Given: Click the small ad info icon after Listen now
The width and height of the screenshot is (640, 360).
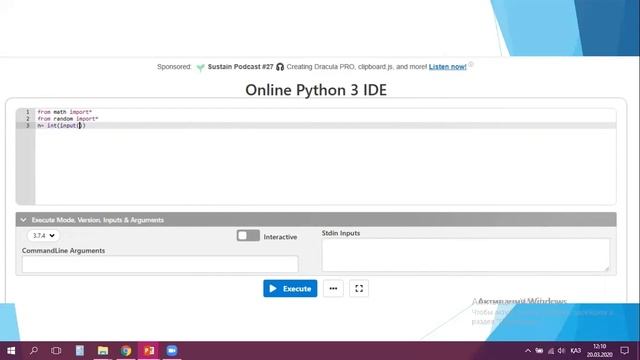Looking at the screenshot, I should coord(471,64).
